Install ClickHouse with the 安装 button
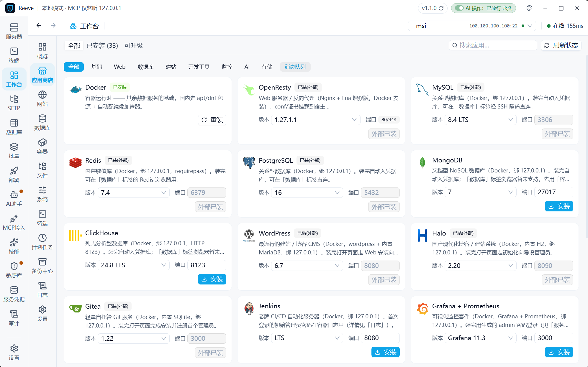Viewport: 588px width, 367px height. 212,279
